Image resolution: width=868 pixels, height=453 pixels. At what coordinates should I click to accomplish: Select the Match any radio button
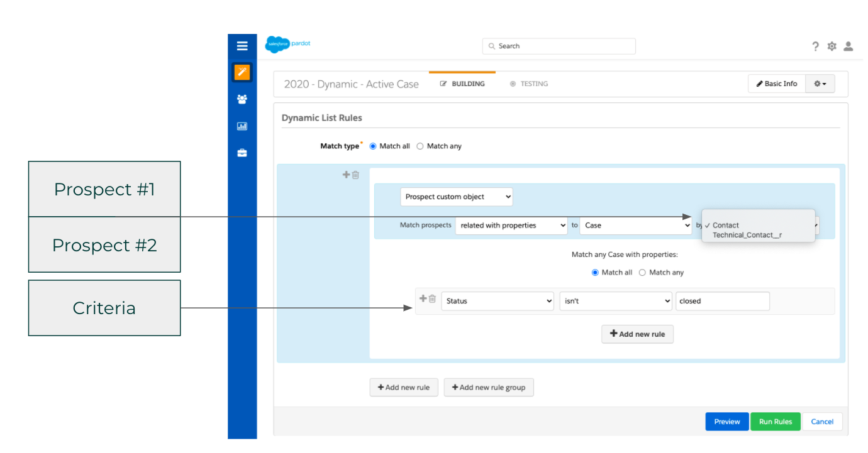[420, 146]
